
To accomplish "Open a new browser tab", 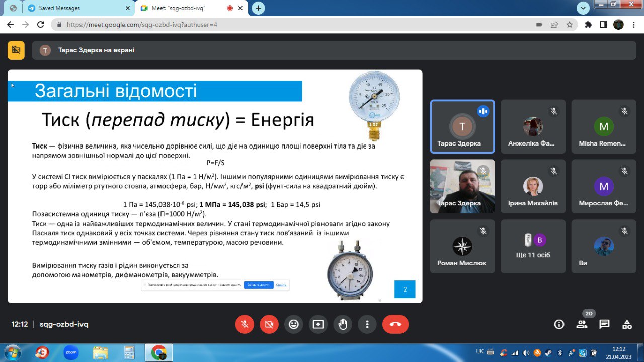I will click(258, 8).
